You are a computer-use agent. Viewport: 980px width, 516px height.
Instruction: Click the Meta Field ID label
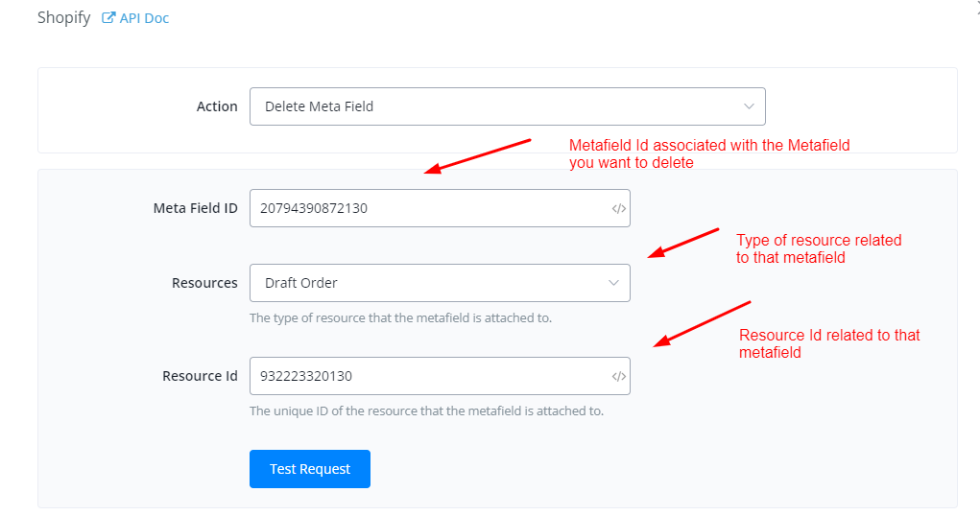pyautogui.click(x=195, y=208)
